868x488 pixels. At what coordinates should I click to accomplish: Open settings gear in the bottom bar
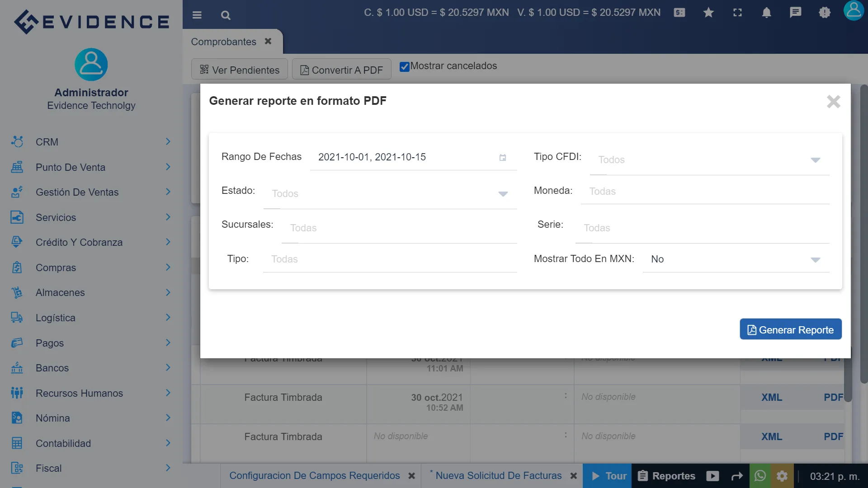click(783, 476)
